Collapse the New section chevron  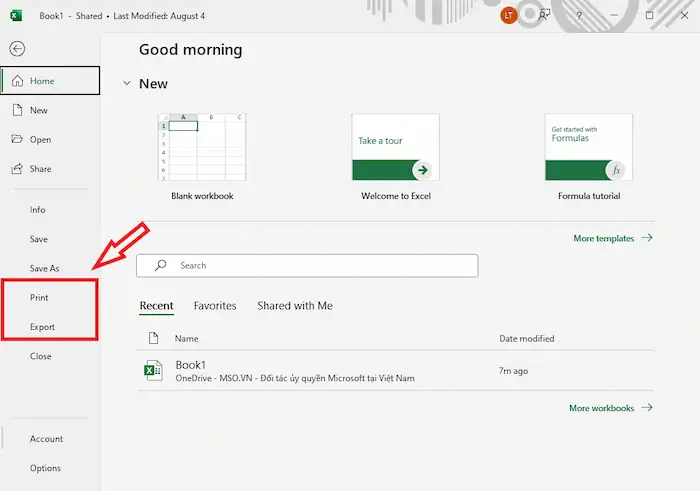pyautogui.click(x=126, y=84)
